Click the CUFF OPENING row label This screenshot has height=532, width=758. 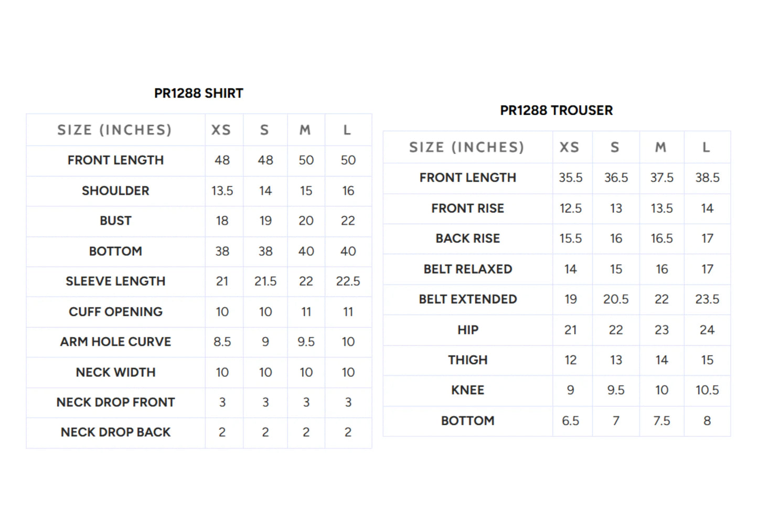point(115,312)
